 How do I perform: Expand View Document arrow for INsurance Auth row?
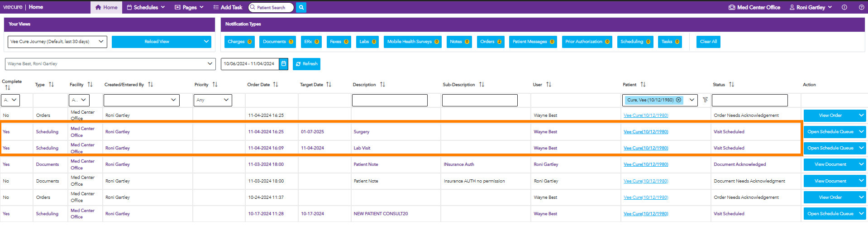click(x=861, y=164)
